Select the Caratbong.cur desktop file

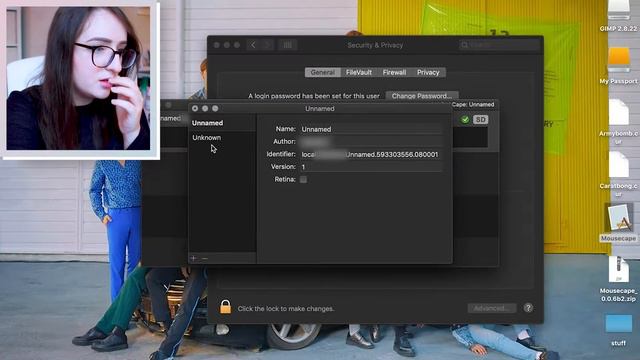pos(618,174)
